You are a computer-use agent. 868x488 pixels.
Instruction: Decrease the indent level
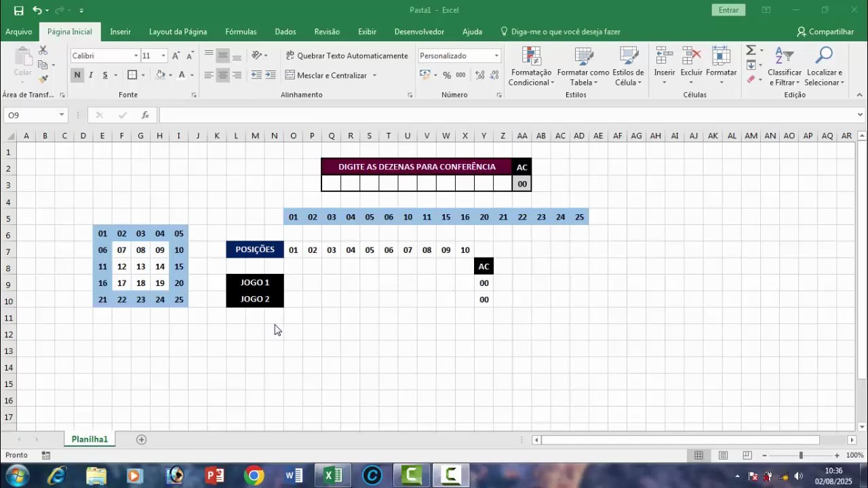256,75
